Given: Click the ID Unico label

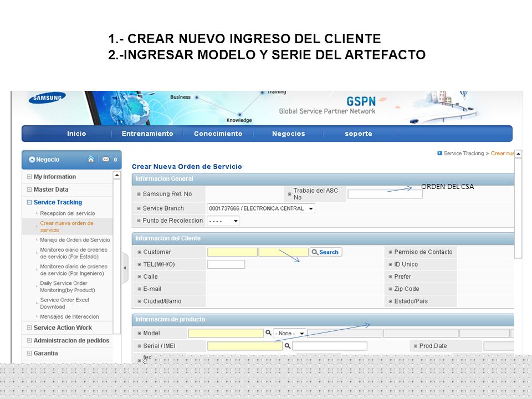Looking at the screenshot, I should click(406, 264).
